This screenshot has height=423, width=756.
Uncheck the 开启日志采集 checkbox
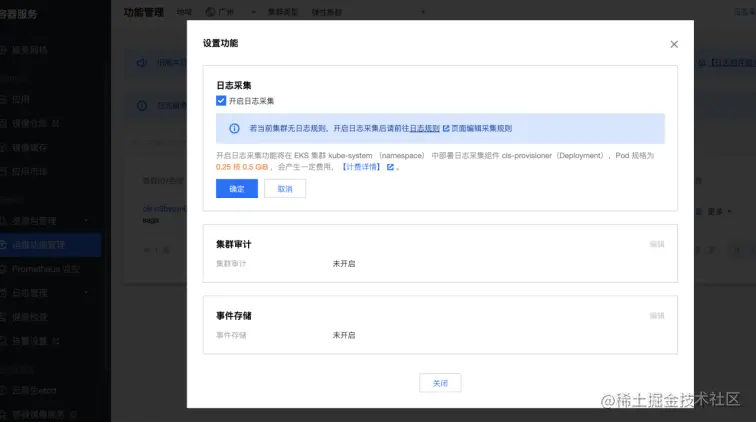[221, 101]
